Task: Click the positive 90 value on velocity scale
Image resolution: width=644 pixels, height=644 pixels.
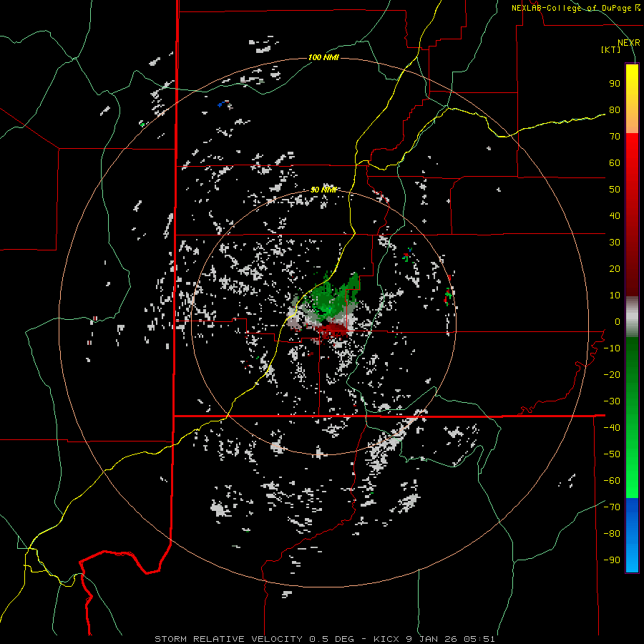Action: [615, 84]
